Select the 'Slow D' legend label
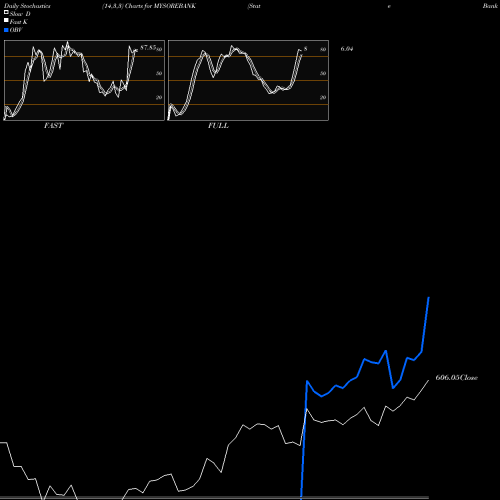 point(20,14)
